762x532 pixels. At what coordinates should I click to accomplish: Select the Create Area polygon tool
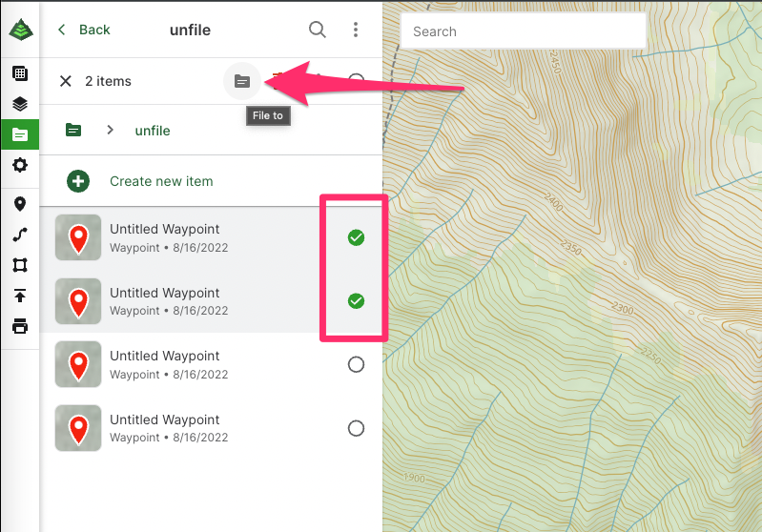pos(20,265)
